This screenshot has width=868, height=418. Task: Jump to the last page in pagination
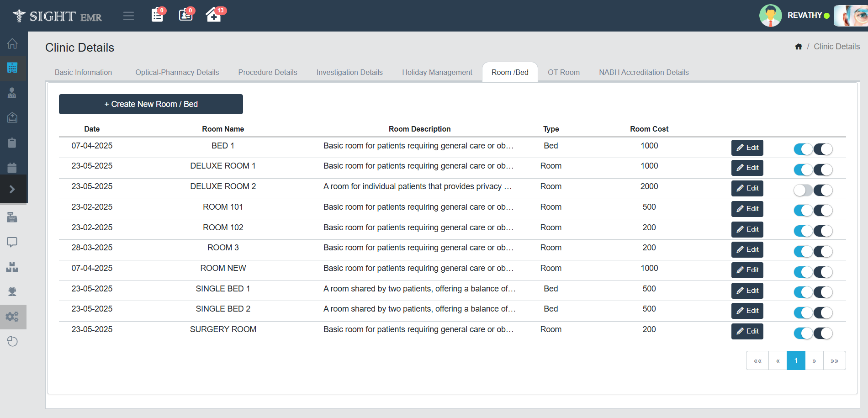click(834, 360)
